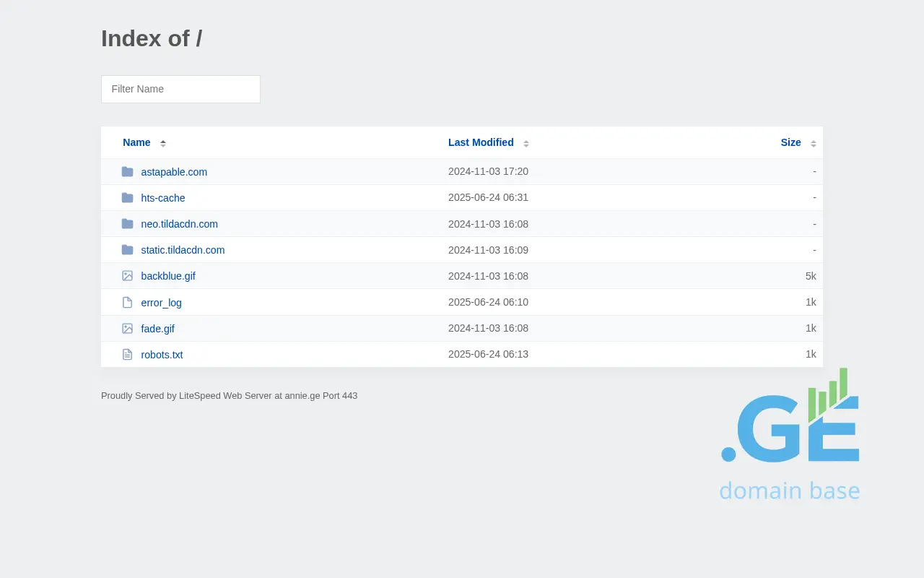Click the error_log file icon
The height and width of the screenshot is (578, 924).
click(x=128, y=303)
